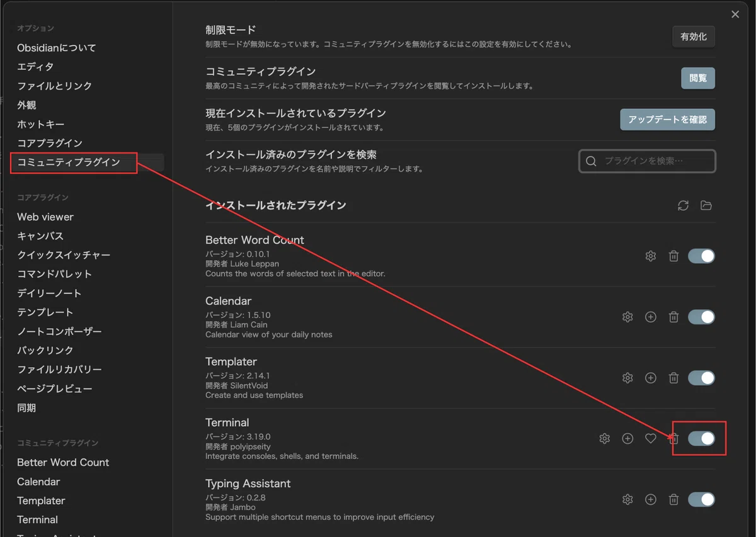The image size is (756, 537).
Task: Open キャンバス plugin settings
Action: (40, 236)
